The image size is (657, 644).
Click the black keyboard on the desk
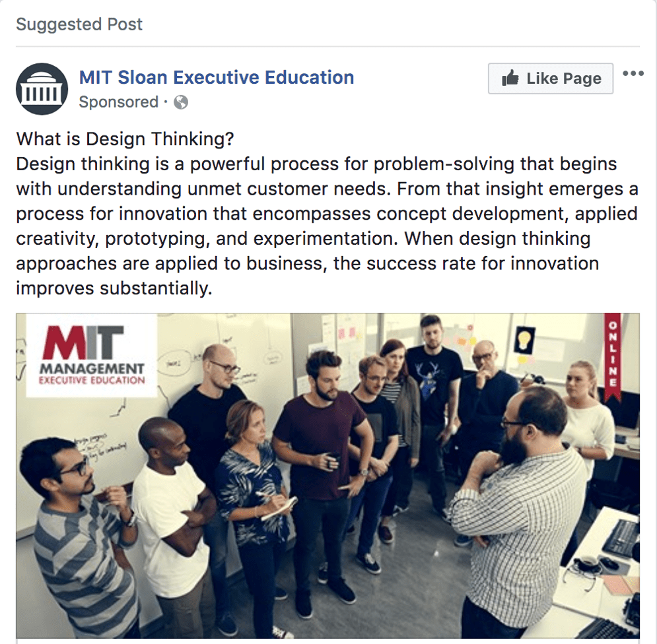point(621,538)
